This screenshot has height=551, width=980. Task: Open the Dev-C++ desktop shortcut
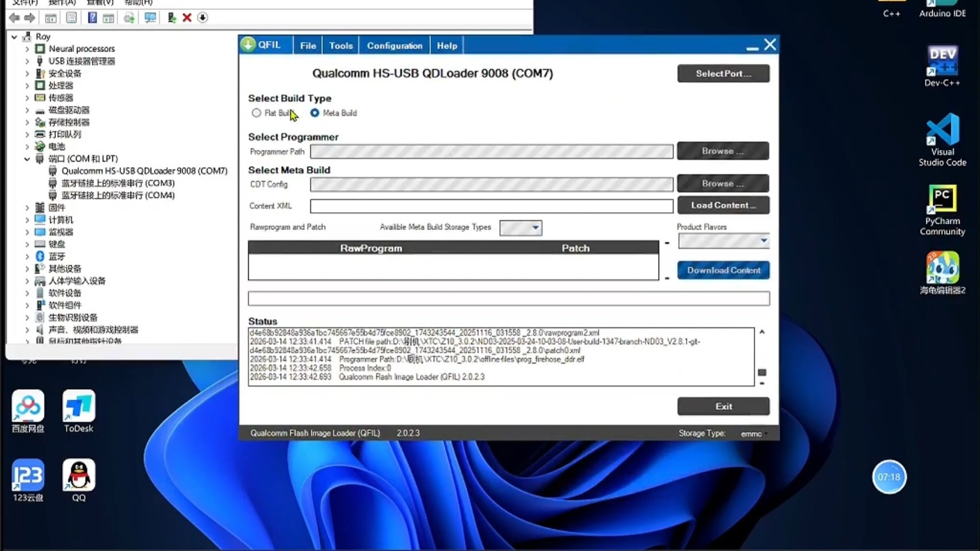(x=942, y=66)
